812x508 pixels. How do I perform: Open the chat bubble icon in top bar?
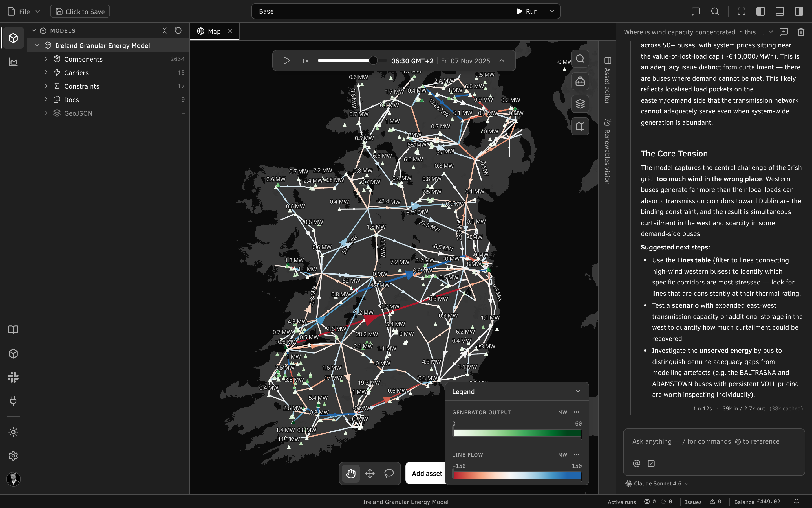tap(696, 11)
